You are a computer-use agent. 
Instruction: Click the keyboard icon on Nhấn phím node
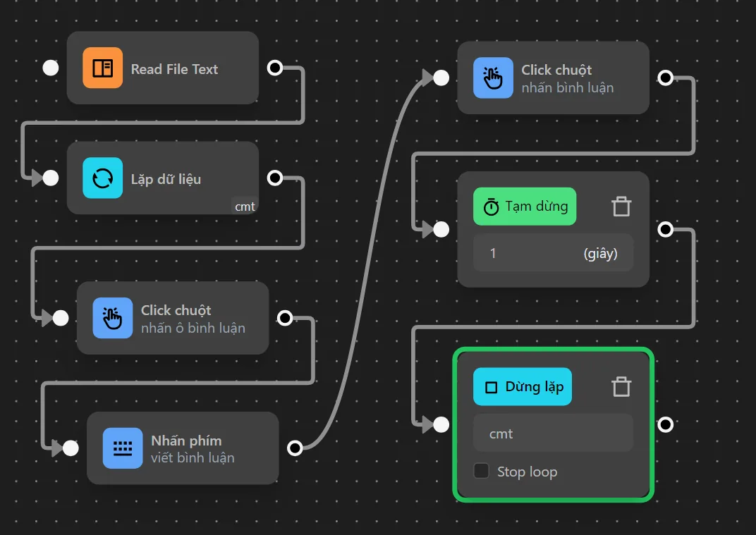point(123,448)
